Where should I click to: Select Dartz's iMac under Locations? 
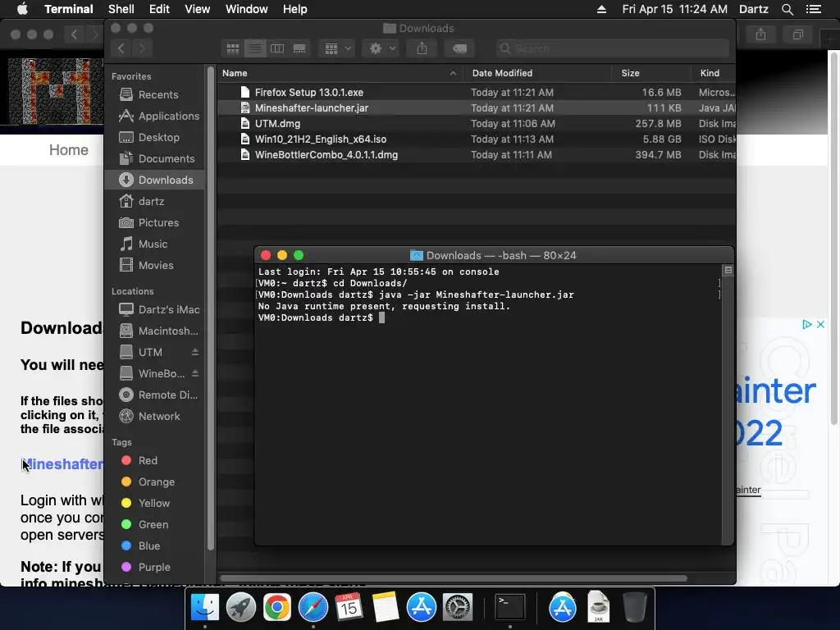[154, 309]
